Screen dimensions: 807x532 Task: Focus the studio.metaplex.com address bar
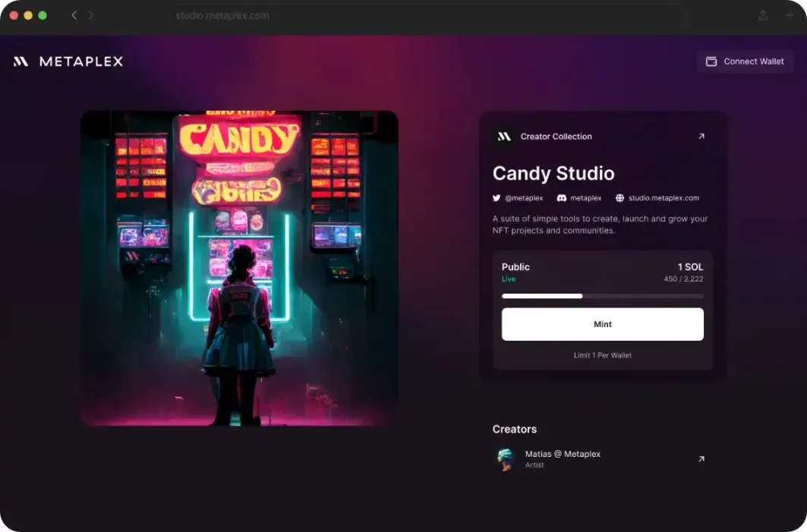click(426, 15)
